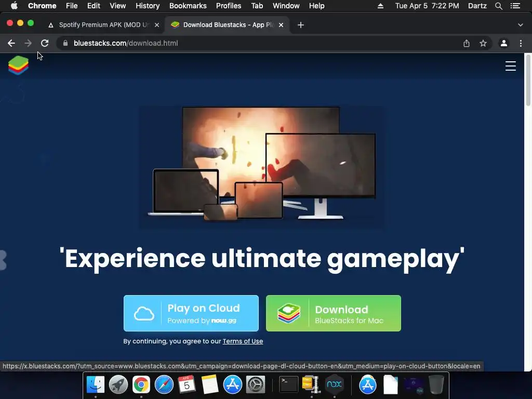
Task: Open the App Store icon beside Nox
Action: click(x=368, y=384)
